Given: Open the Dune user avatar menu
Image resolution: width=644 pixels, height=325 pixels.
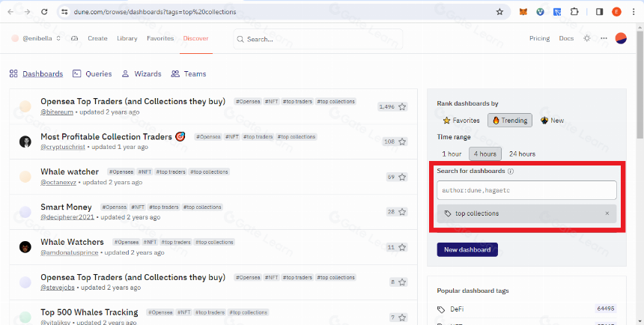Looking at the screenshot, I should 621,38.
